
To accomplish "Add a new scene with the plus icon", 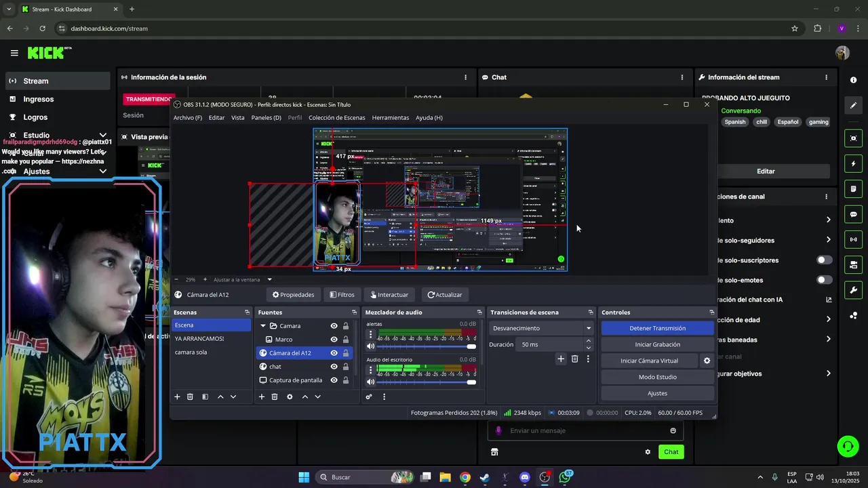I will (178, 396).
